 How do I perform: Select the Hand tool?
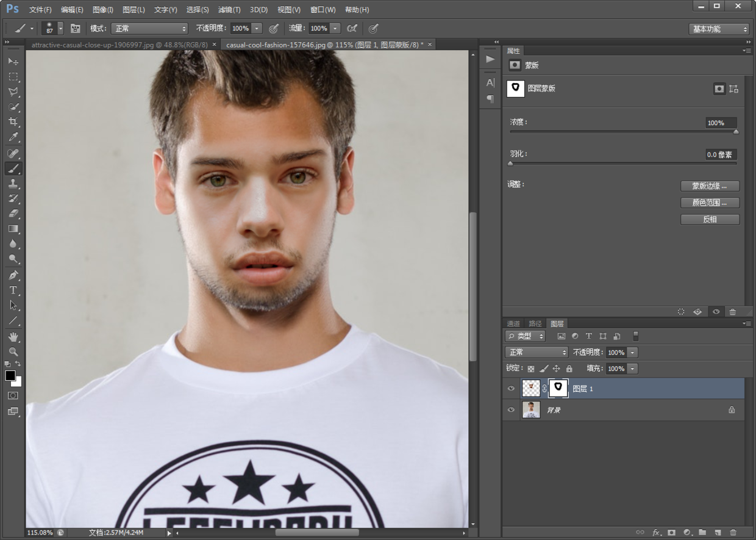point(13,337)
